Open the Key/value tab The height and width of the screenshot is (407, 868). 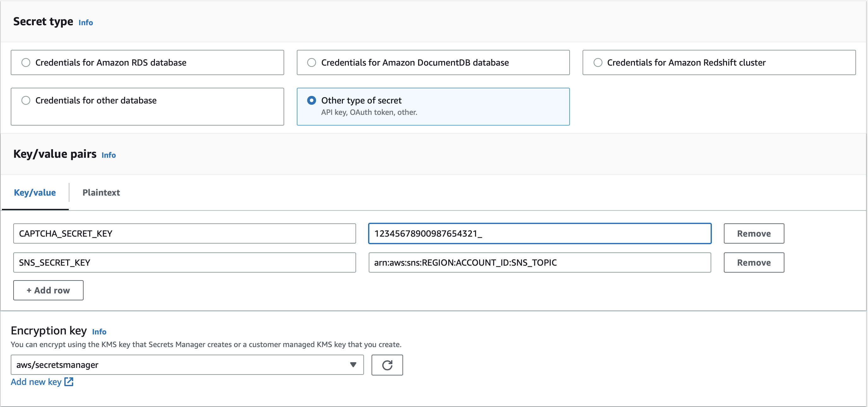pos(35,192)
